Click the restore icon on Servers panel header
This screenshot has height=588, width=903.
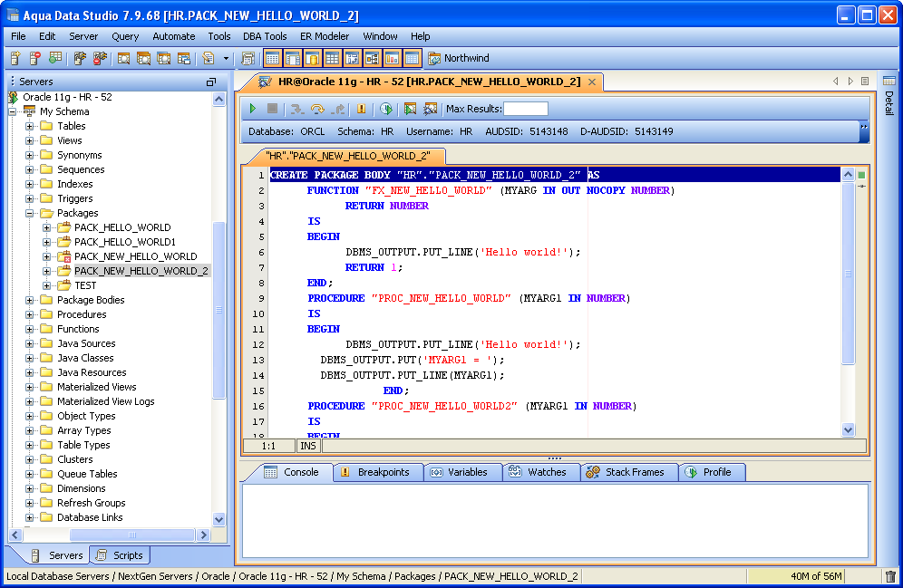[211, 82]
